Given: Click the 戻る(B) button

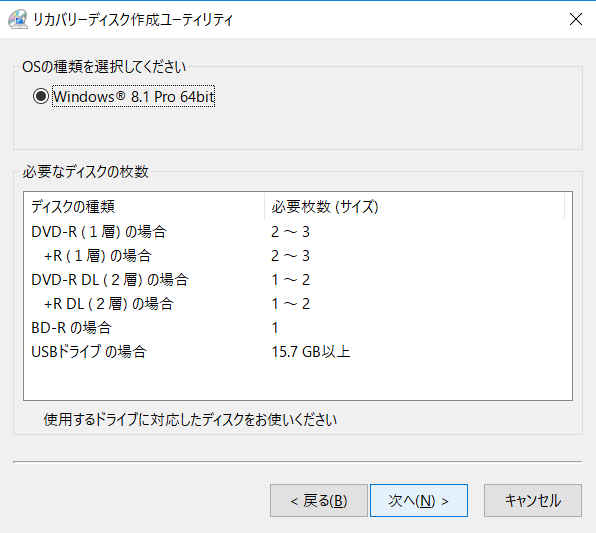Looking at the screenshot, I should point(319,500).
